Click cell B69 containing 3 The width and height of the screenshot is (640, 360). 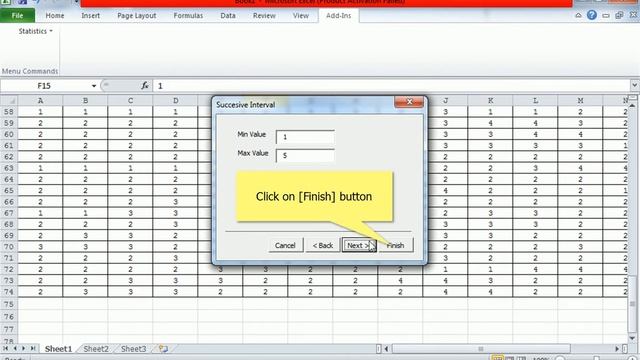(x=85, y=236)
